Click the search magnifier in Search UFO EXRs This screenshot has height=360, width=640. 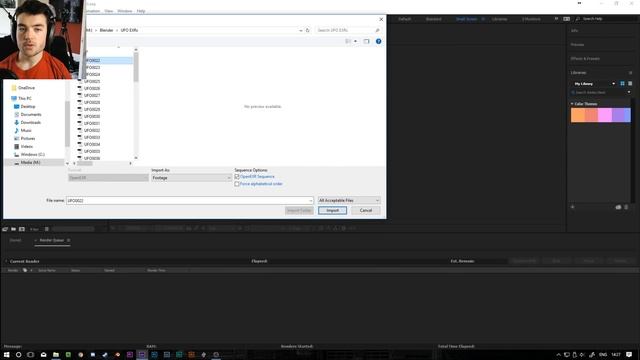click(377, 30)
